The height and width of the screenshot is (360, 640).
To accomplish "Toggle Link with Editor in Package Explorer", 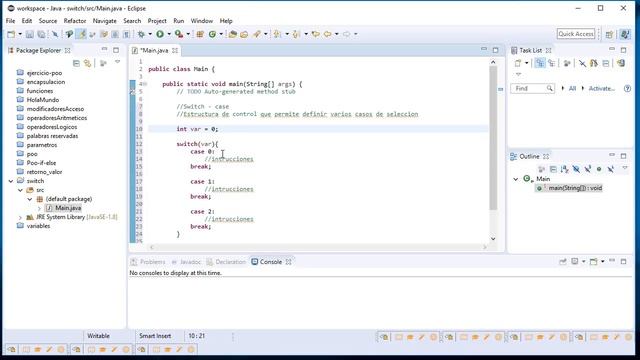I will click(x=87, y=63).
